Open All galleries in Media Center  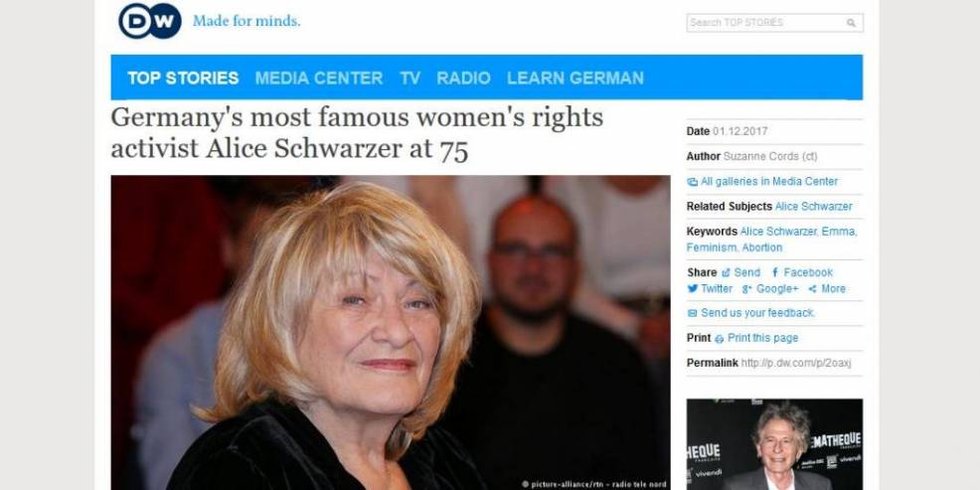(x=769, y=181)
